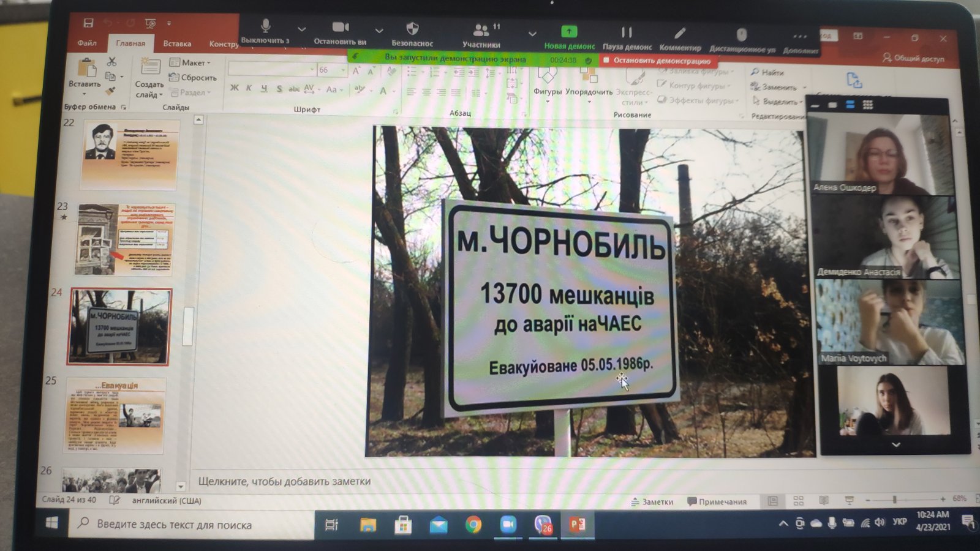Screen dimensions: 980x551
Task: Adjust the zoom slider in status bar
Action: tap(895, 500)
